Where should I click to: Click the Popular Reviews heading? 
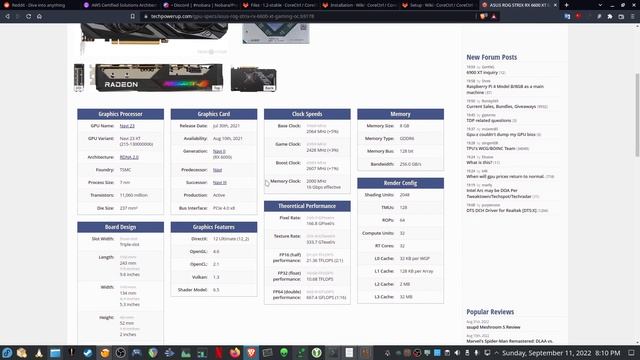click(x=490, y=312)
